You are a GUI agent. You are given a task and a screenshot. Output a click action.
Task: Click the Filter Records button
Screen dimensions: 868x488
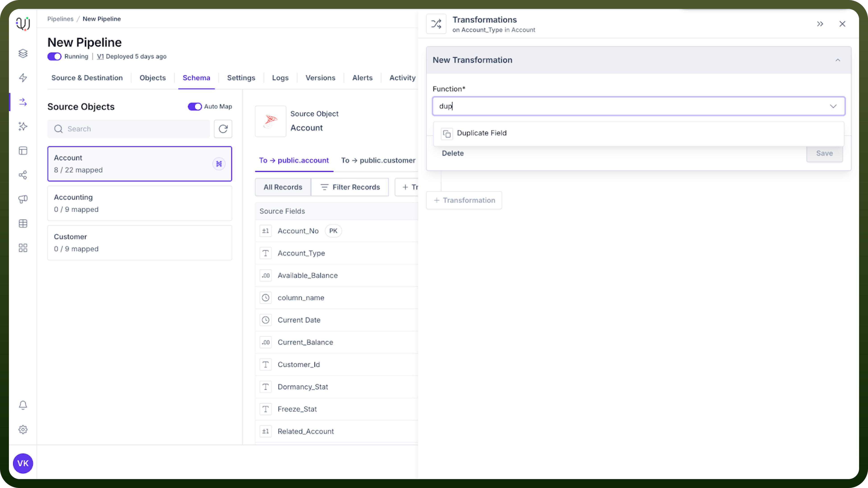[x=350, y=187]
